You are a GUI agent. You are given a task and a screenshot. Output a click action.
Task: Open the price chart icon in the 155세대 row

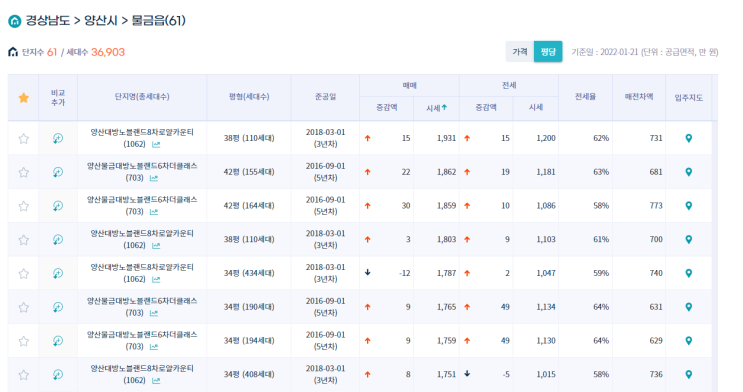click(154, 178)
